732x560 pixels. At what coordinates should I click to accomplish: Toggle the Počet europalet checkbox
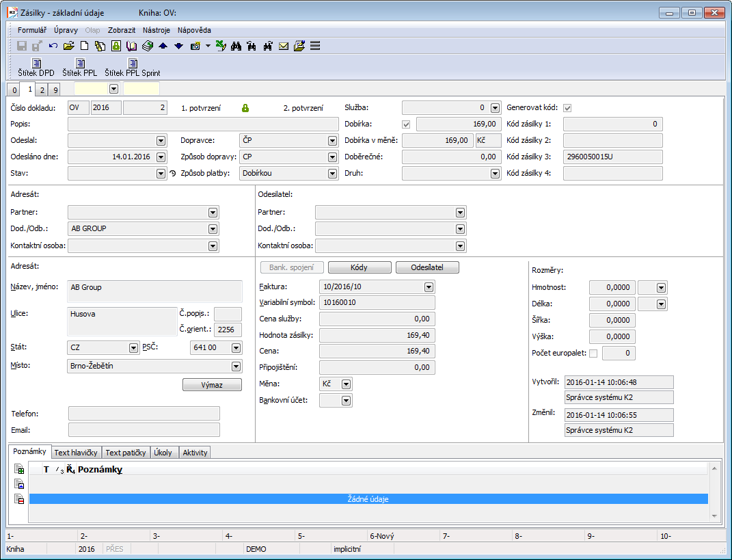pyautogui.click(x=593, y=354)
